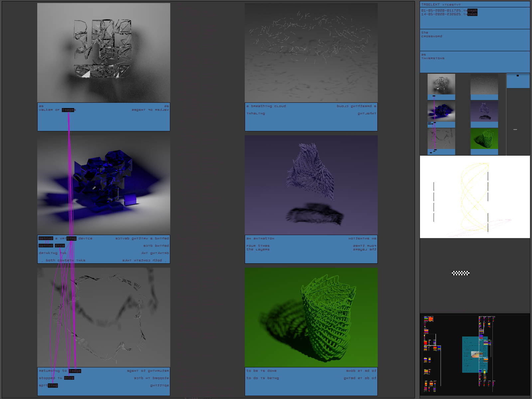Click the small white marker in the dark column

[x=515, y=129]
